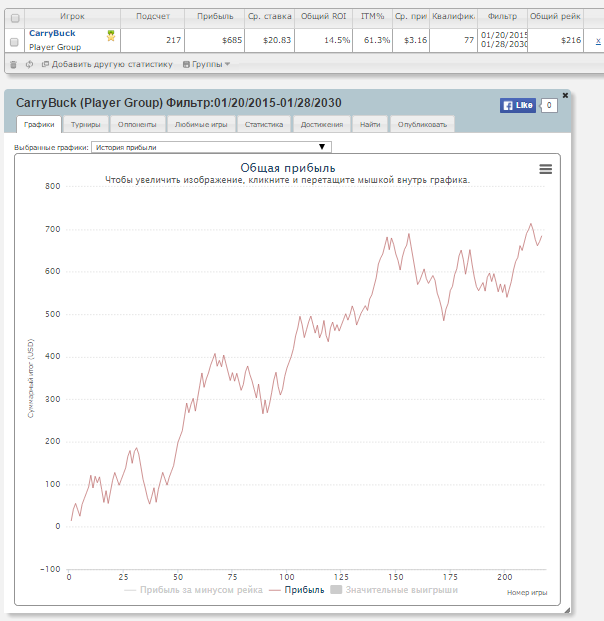Go to the Достижения tab
This screenshot has width=604, height=621.
pos(320,125)
